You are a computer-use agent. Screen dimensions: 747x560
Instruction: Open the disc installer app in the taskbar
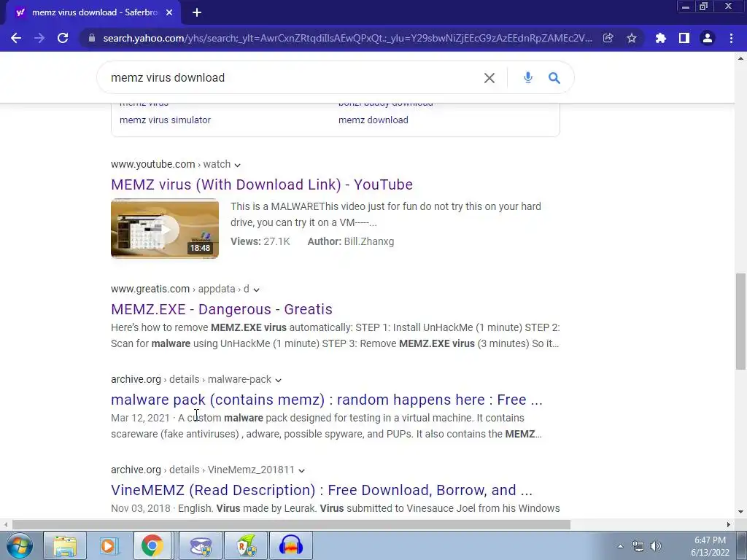pyautogui.click(x=201, y=545)
